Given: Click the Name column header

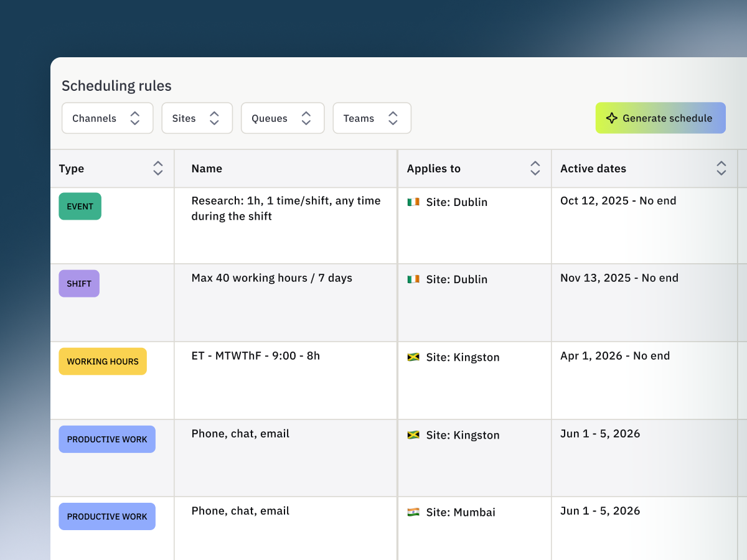Looking at the screenshot, I should tap(207, 169).
